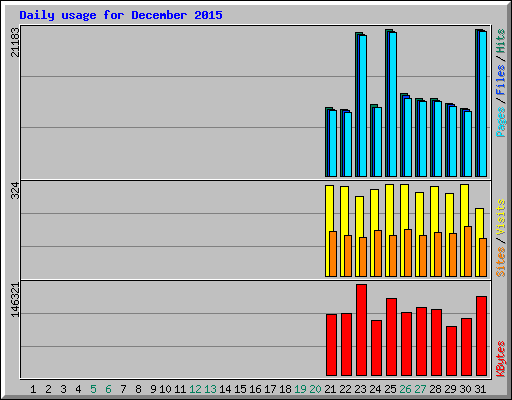Click day 21 on the date axis
The height and width of the screenshot is (400, 512).
[x=330, y=389]
